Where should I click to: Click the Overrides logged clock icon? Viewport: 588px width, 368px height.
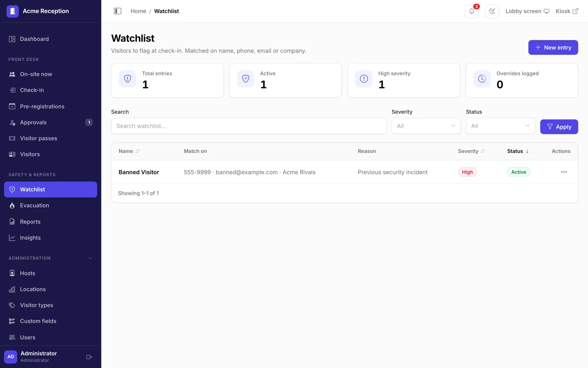click(x=482, y=79)
